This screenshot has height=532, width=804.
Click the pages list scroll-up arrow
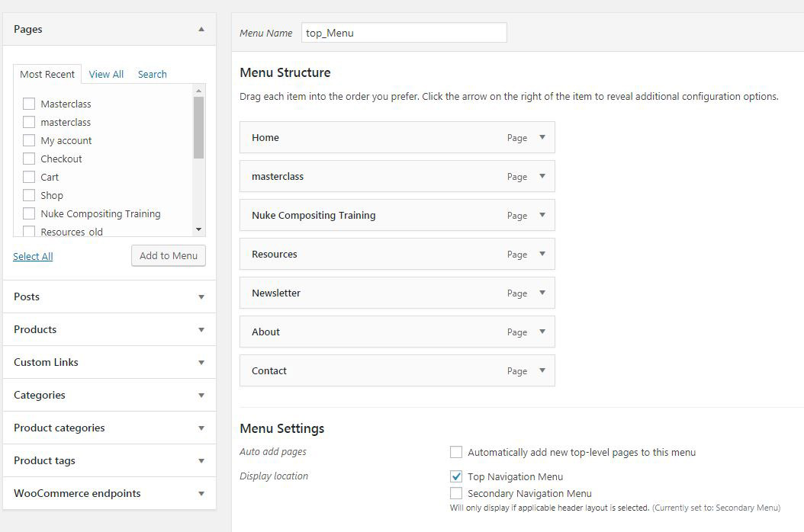click(199, 91)
